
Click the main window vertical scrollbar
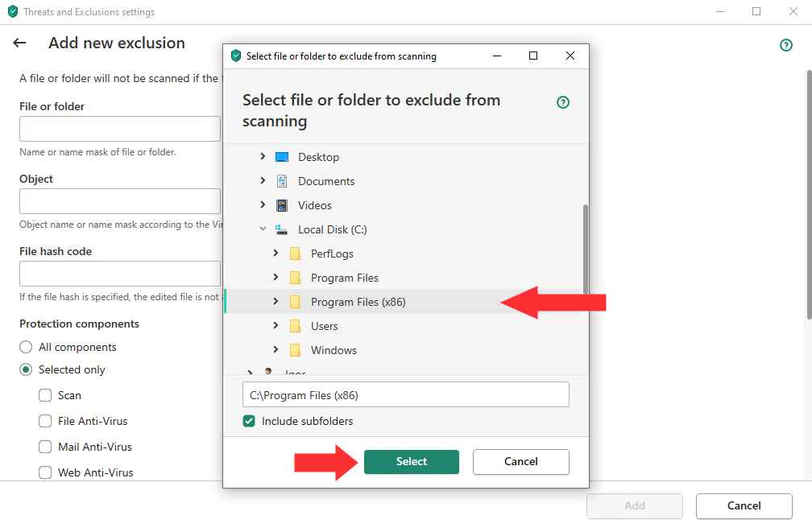pos(810,195)
